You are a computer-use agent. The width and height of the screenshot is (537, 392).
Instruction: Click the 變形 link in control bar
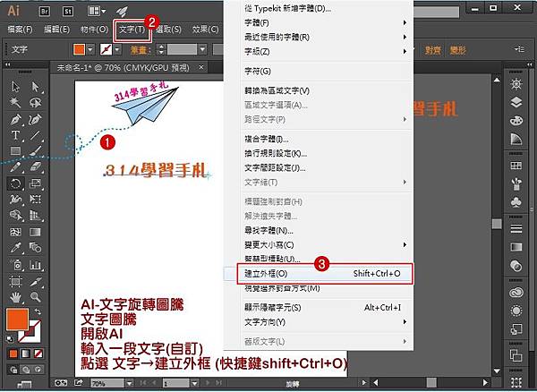pyautogui.click(x=458, y=50)
